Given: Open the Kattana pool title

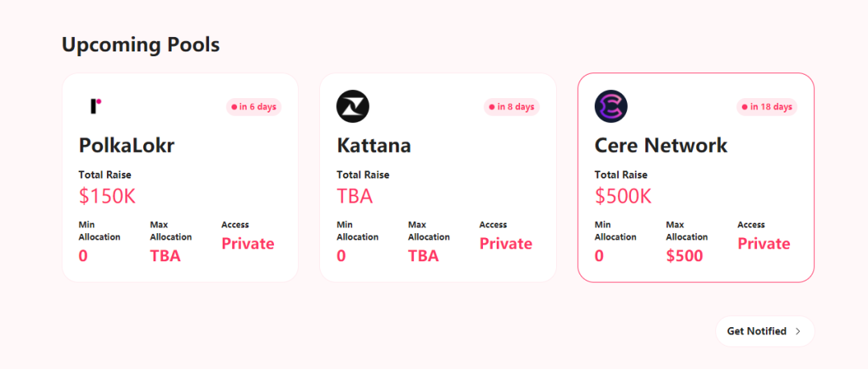Looking at the screenshot, I should click(x=374, y=146).
